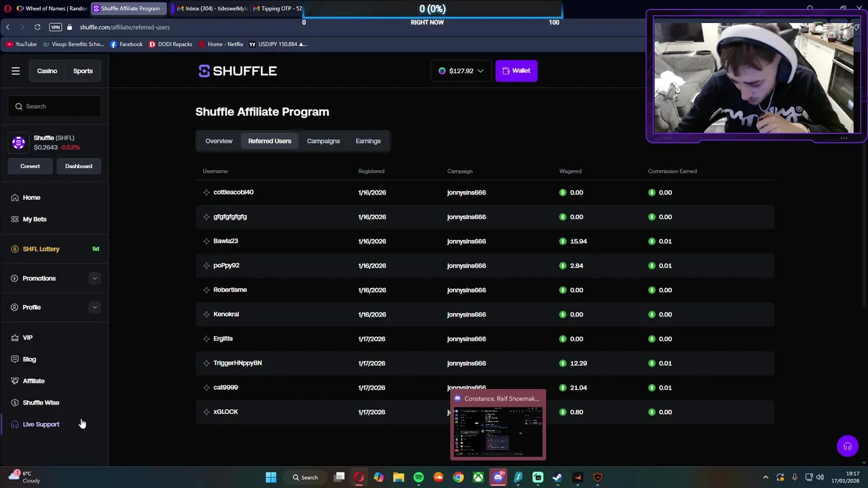
Task: Click the Shuffle logo in the header
Action: 237,71
